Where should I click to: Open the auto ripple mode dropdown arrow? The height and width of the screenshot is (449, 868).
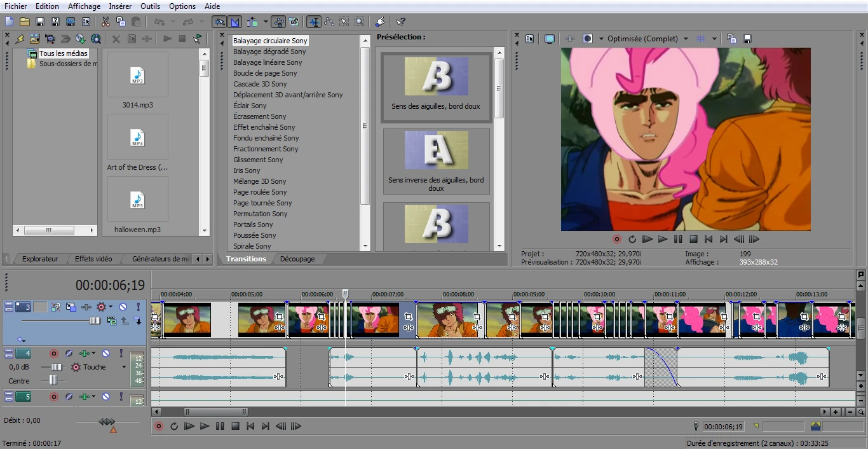click(x=266, y=22)
